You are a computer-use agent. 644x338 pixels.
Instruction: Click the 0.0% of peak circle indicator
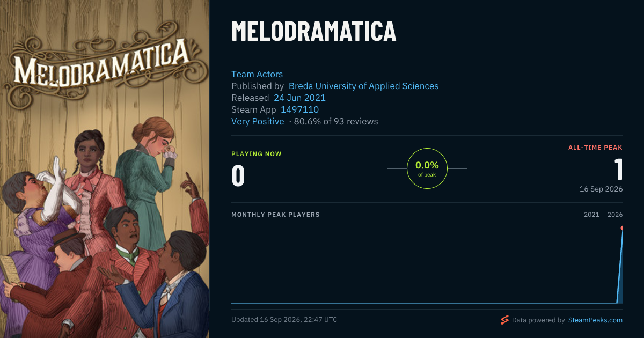pos(427,168)
